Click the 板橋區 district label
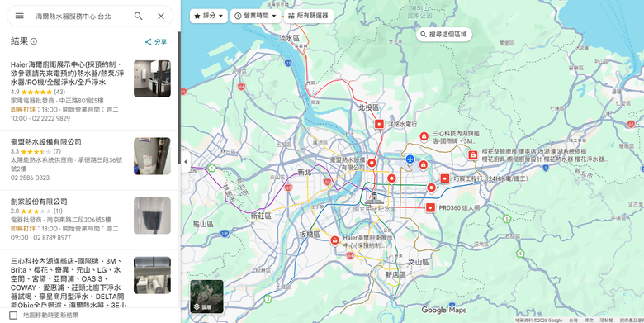 coord(310,235)
